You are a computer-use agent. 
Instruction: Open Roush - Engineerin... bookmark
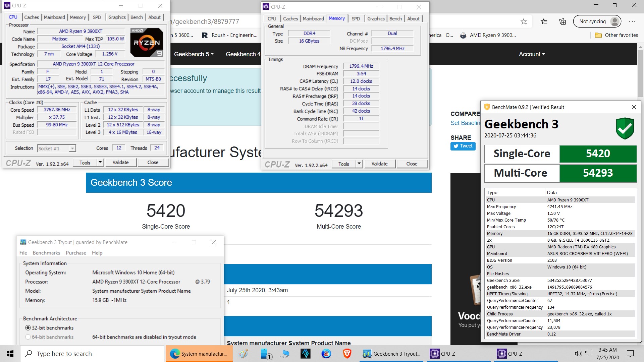coord(229,35)
